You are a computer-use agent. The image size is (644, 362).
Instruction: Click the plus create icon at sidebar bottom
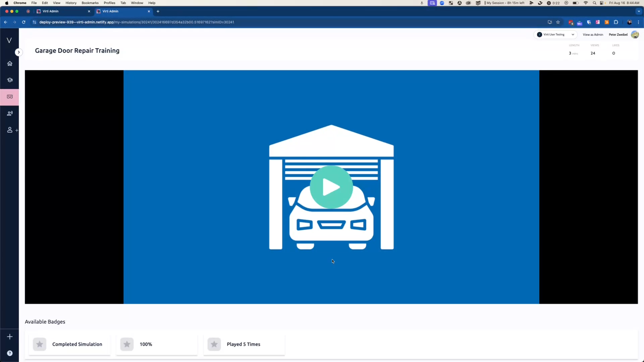tap(10, 337)
